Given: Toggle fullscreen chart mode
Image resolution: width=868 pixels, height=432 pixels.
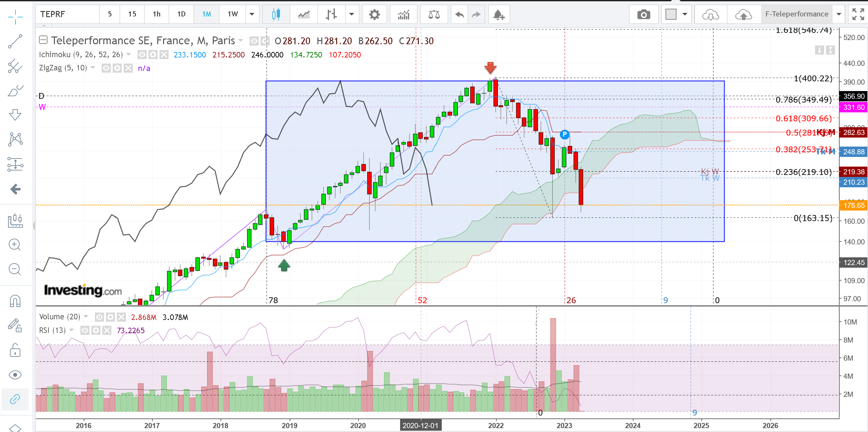Looking at the screenshot, I should tap(858, 14).
